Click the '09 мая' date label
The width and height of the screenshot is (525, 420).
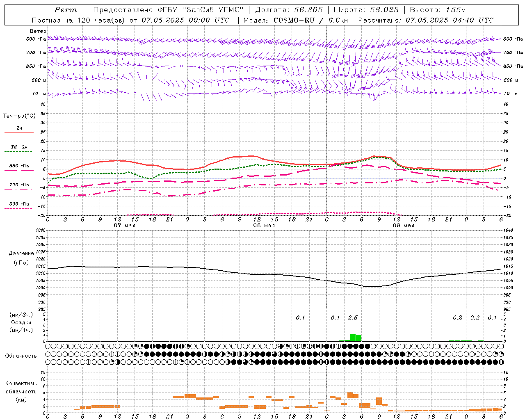pos(404,226)
